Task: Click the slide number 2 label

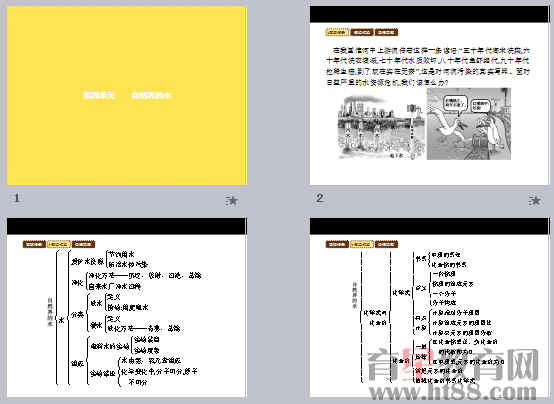Action: click(x=320, y=198)
